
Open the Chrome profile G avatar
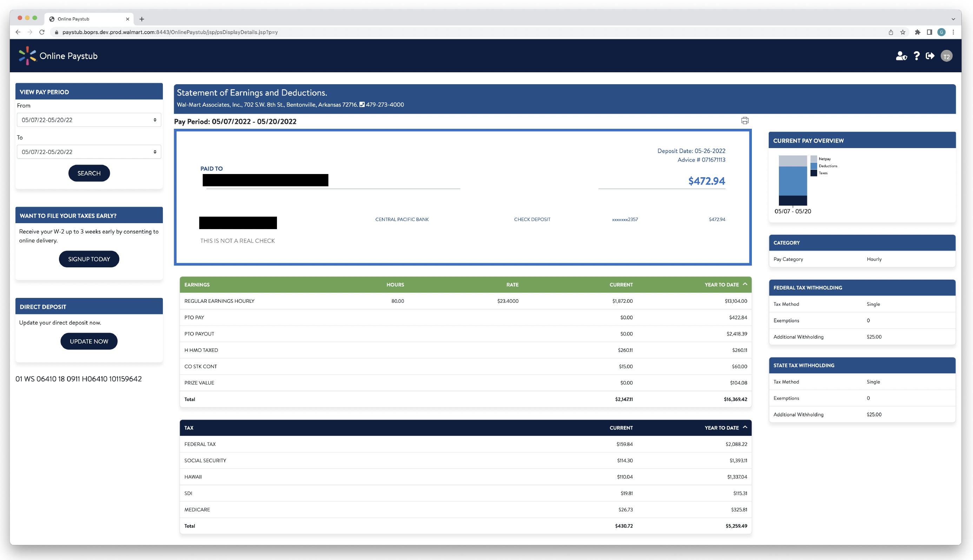941,32
